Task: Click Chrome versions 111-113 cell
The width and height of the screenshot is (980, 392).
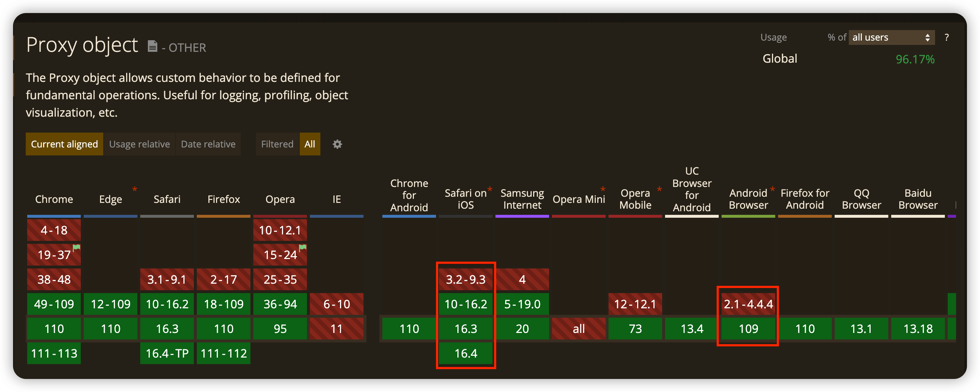Action: coord(54,354)
